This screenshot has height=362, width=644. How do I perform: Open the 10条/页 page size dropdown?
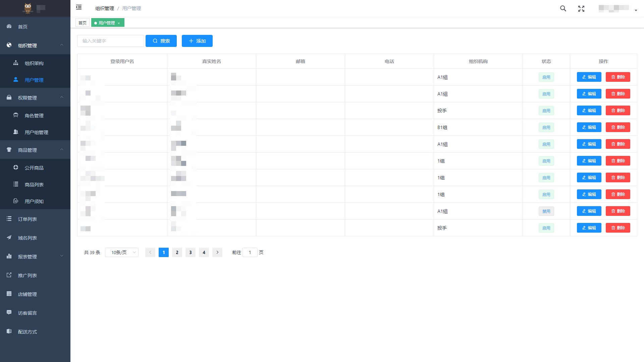coord(121,252)
